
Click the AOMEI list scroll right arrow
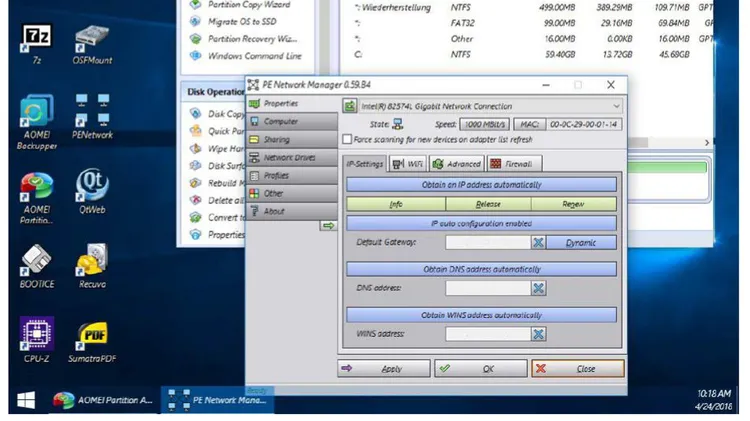tap(707, 143)
